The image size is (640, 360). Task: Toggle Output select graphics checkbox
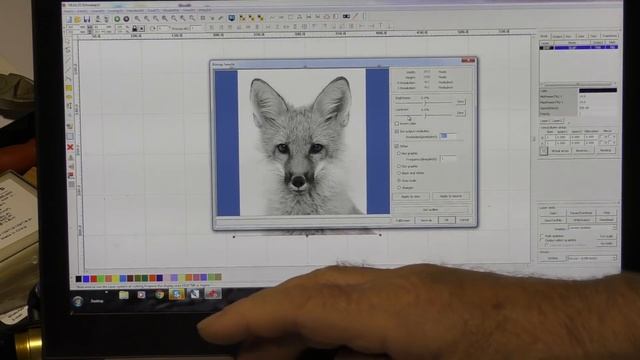pyautogui.click(x=542, y=240)
